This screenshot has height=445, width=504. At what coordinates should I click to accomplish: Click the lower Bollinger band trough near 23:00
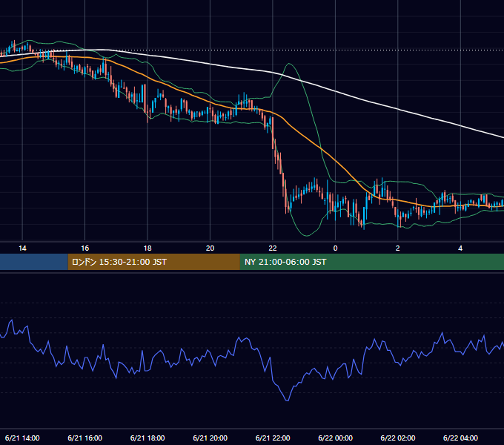click(307, 236)
